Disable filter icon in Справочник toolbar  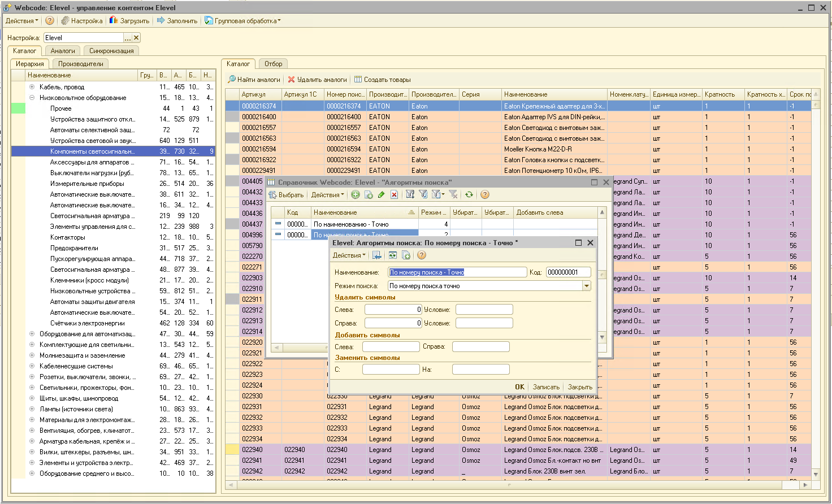453,195
